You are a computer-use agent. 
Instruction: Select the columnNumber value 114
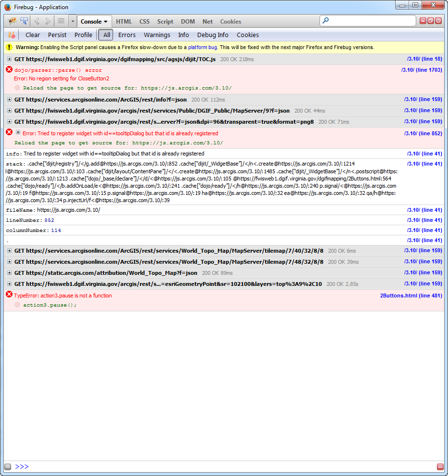56,231
